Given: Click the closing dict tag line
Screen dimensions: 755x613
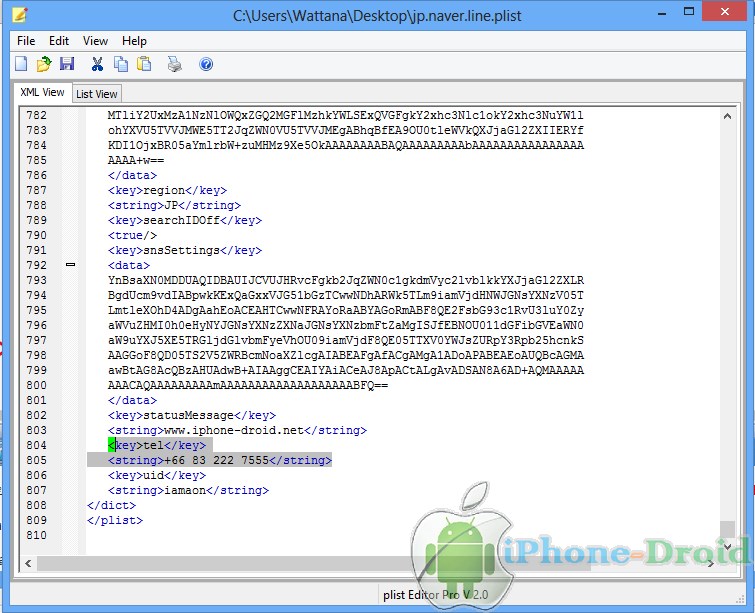Looking at the screenshot, I should click(x=111, y=505).
